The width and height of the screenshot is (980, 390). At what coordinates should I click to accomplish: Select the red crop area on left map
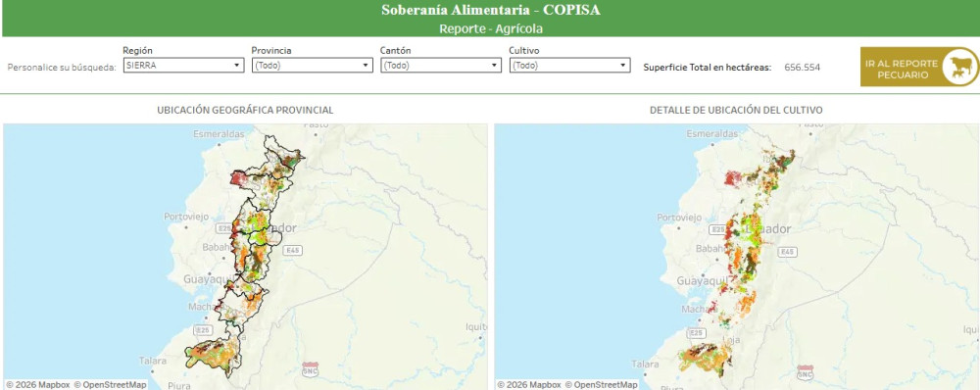click(239, 179)
